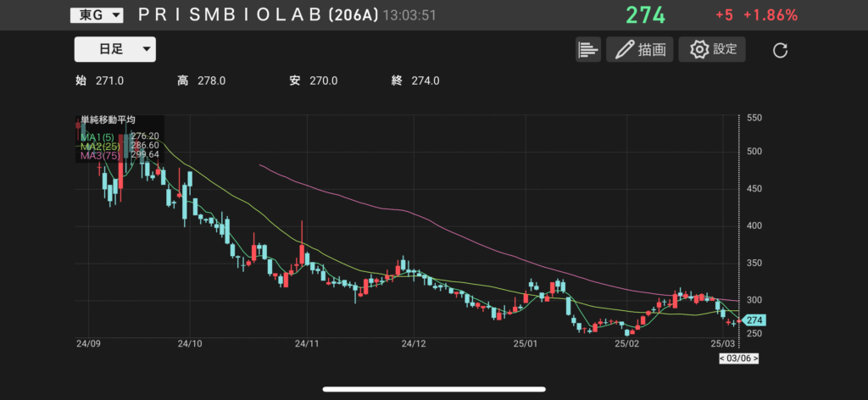Tap the white home indicator bar

[434, 390]
